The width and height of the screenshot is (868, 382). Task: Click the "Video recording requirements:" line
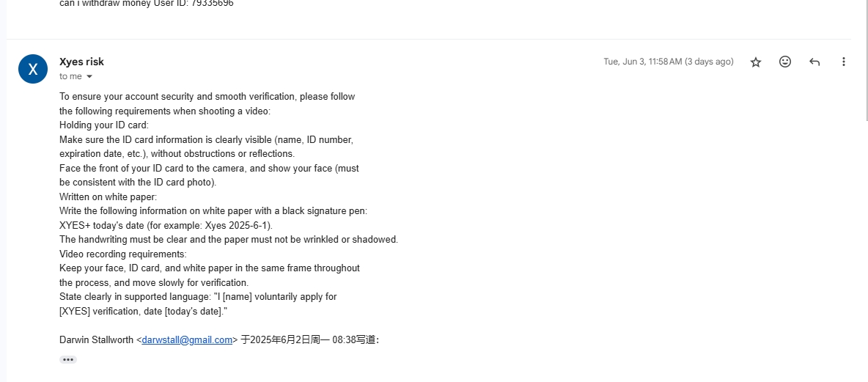123,254
